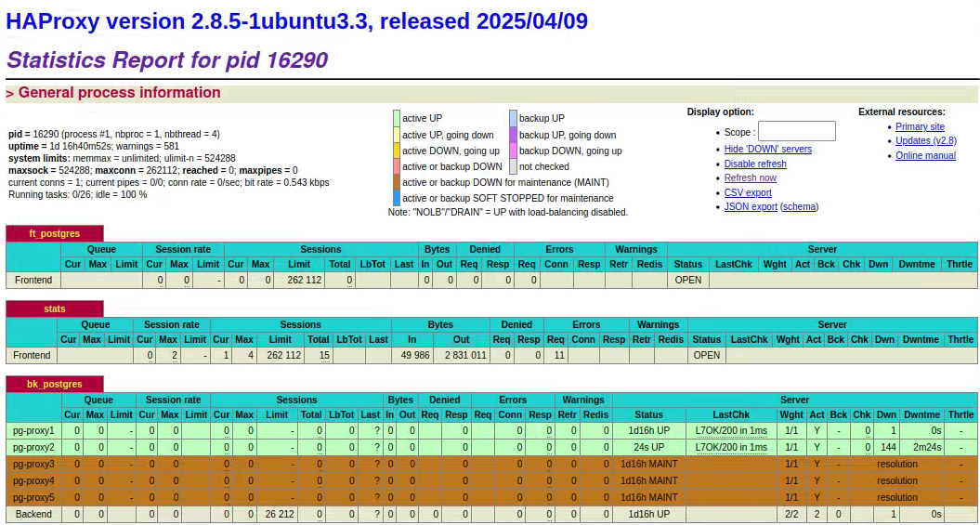Click the stats proxy title
The width and height of the screenshot is (980, 525).
(55, 309)
